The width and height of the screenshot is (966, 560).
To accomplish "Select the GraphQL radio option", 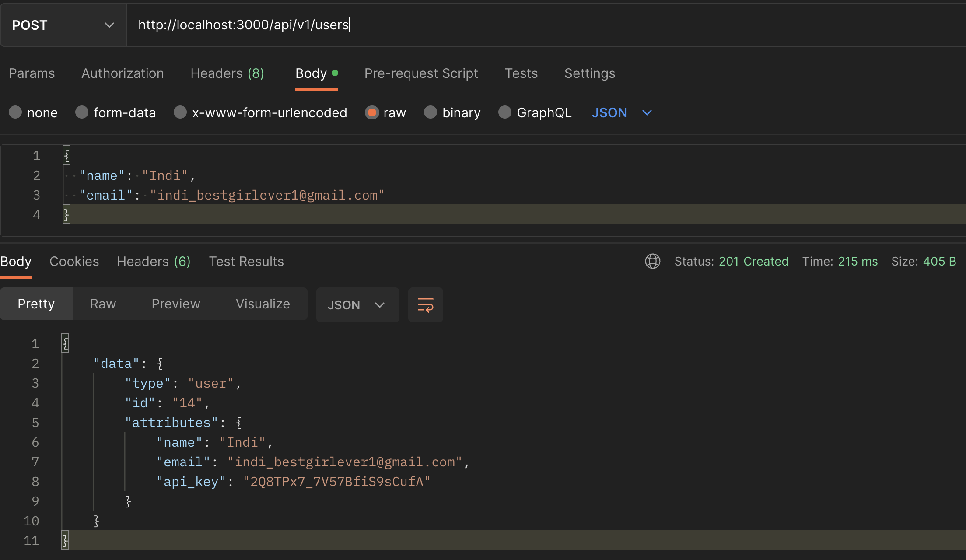I will tap(505, 112).
